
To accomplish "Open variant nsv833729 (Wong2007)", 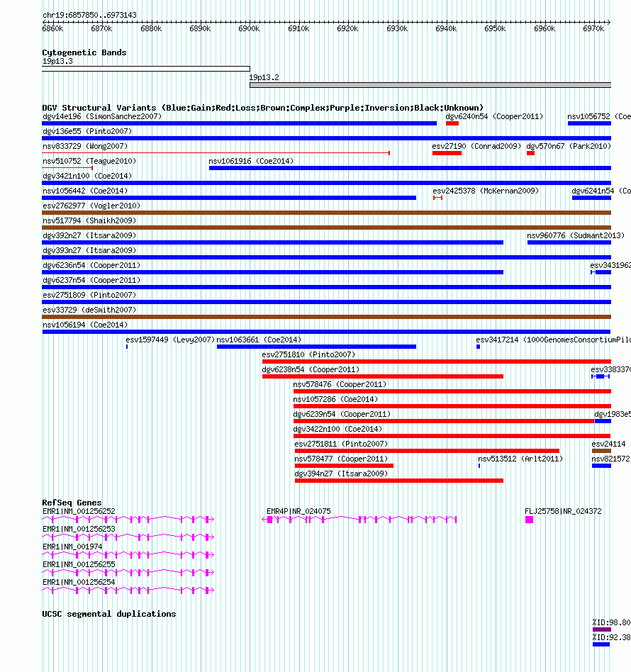I will [x=85, y=147].
